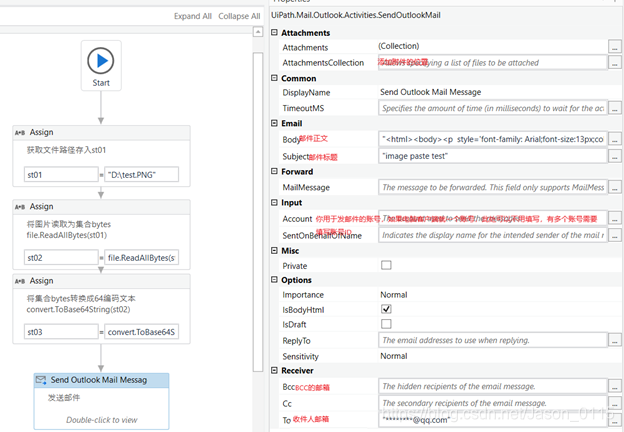Open ellipsis editor for Body

[615, 139]
